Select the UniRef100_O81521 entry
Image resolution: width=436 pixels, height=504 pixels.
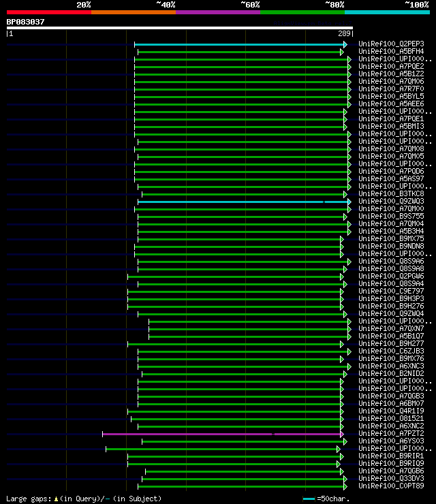pyautogui.click(x=391, y=419)
